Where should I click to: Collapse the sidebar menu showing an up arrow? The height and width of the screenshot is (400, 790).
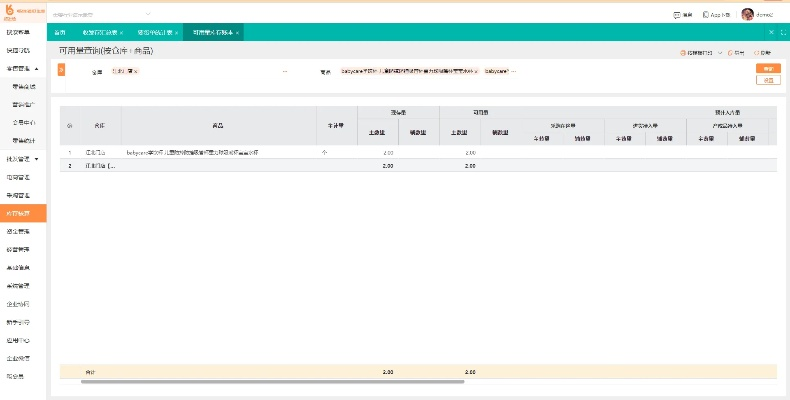coord(37,68)
